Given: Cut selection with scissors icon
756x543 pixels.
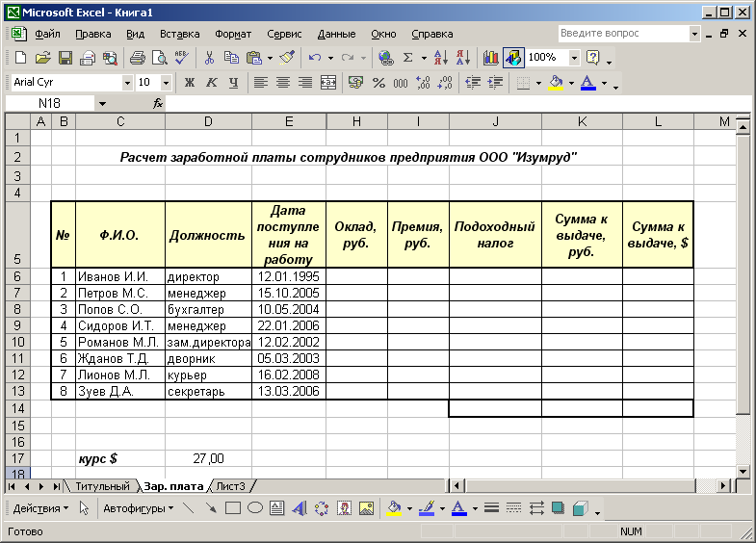Looking at the screenshot, I should click(209, 58).
